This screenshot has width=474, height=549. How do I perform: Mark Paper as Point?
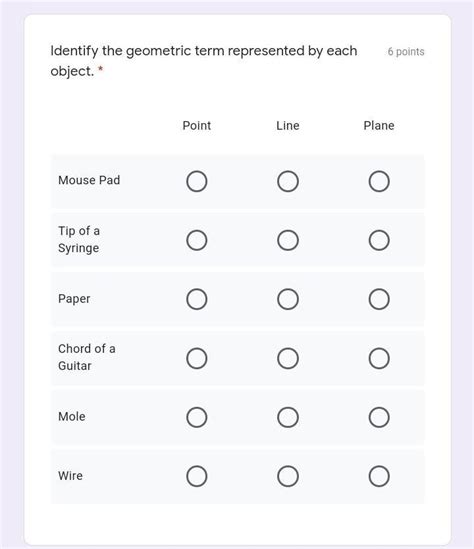197,299
